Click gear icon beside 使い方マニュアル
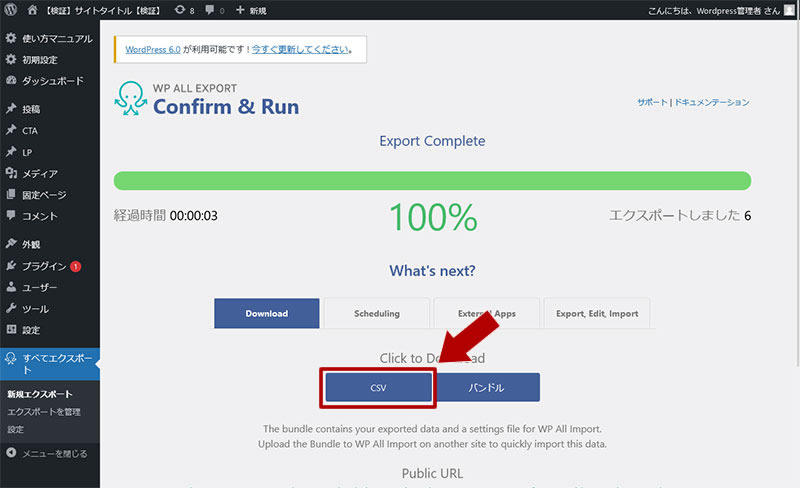 pyautogui.click(x=11, y=38)
